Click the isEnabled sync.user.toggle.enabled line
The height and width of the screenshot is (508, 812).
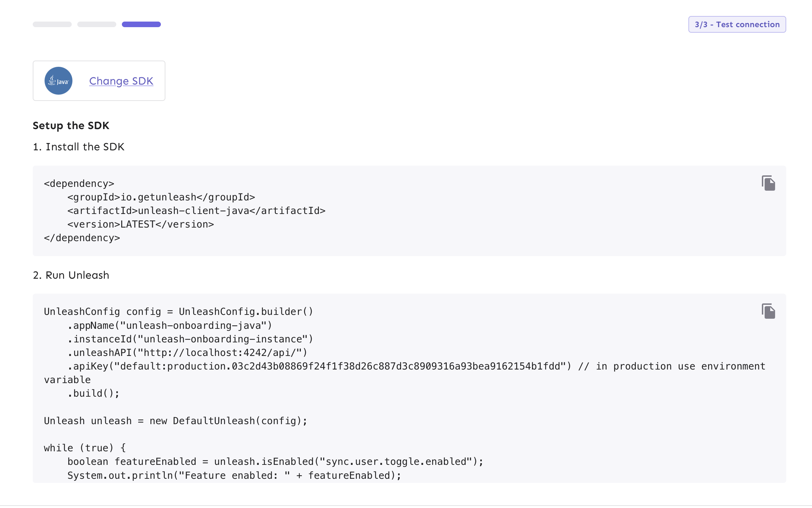coord(275,462)
